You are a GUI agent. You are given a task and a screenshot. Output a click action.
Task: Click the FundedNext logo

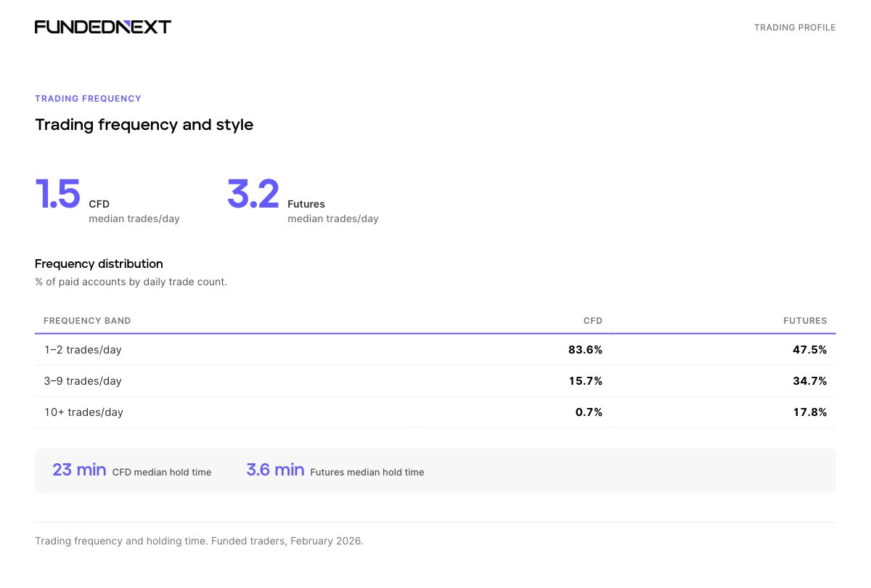[103, 28]
